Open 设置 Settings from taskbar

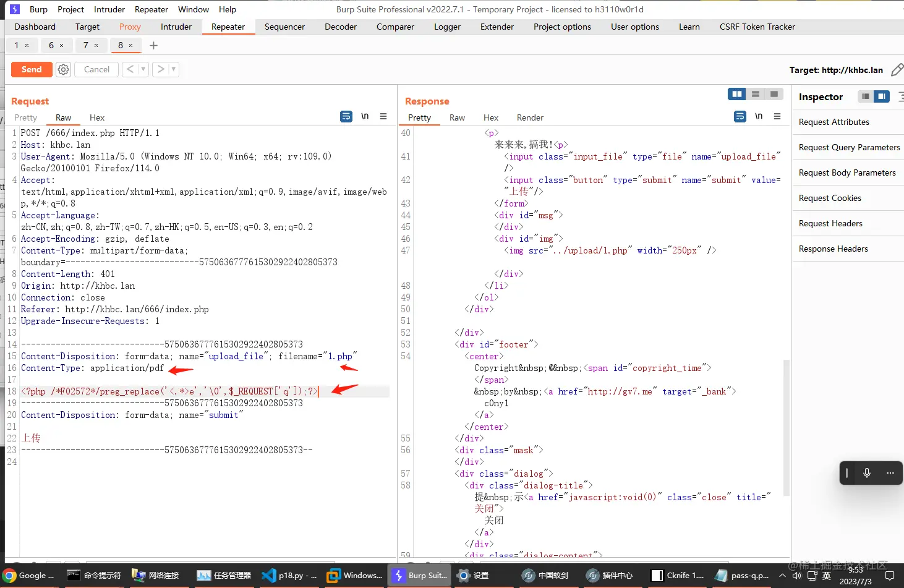pos(473,576)
